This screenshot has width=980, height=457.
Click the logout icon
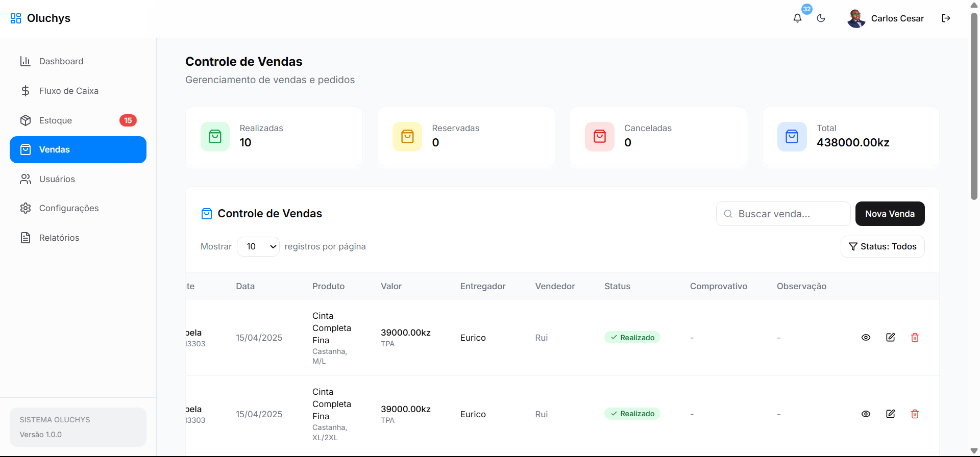[946, 18]
